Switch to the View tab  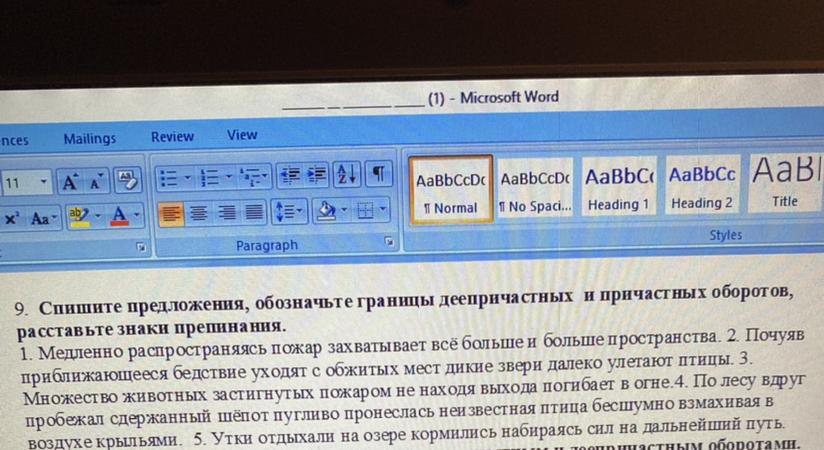[x=242, y=135]
